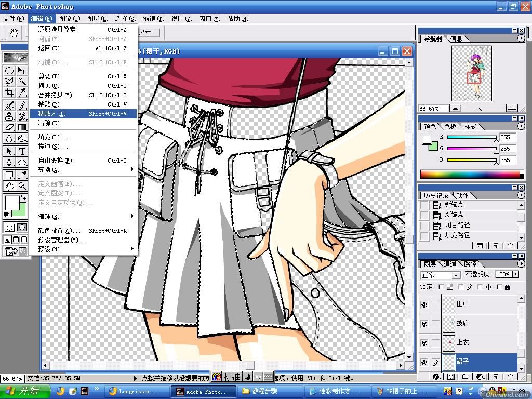The width and height of the screenshot is (532, 399).
Task: Enable lock position checkbox
Action: (480, 287)
